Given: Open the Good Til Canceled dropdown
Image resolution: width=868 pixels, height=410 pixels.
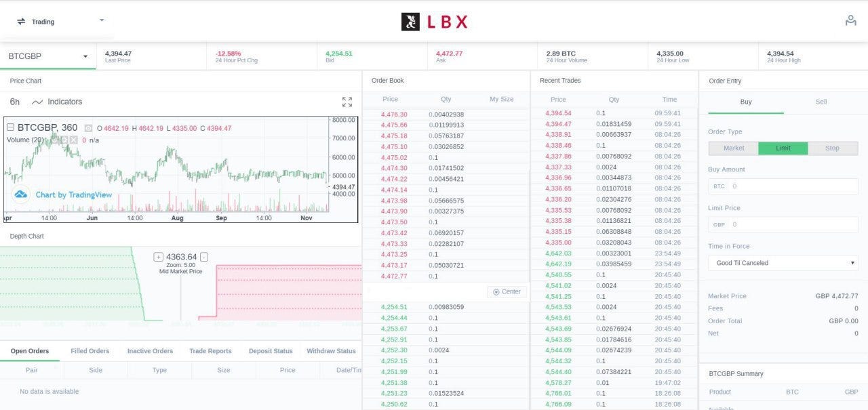Looking at the screenshot, I should pyautogui.click(x=783, y=263).
